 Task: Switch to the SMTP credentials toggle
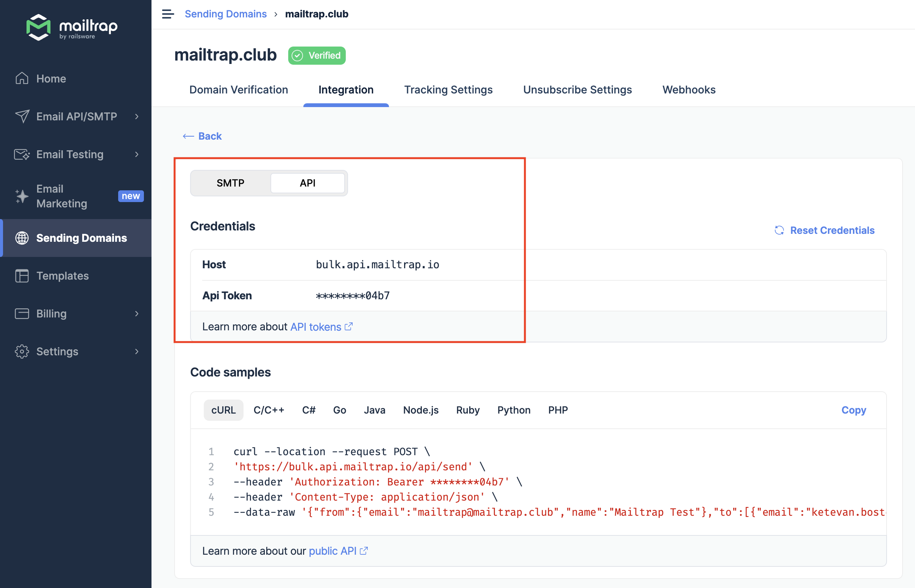(230, 183)
